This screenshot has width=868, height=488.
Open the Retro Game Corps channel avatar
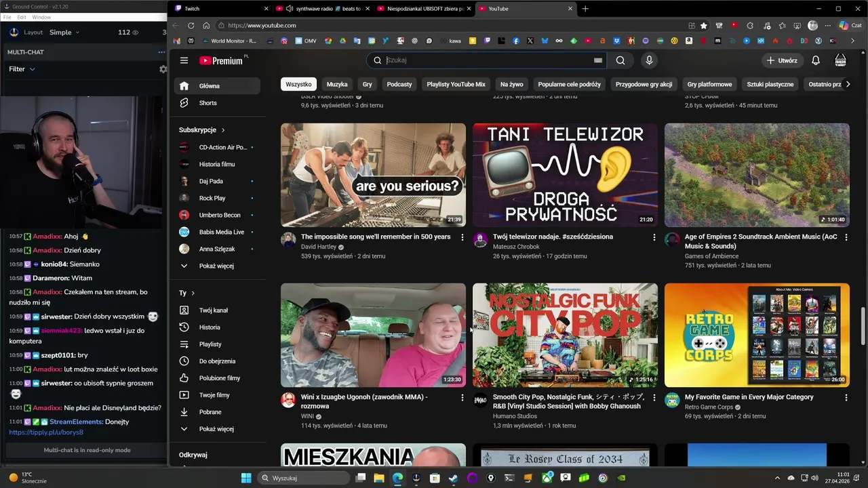coord(672,400)
